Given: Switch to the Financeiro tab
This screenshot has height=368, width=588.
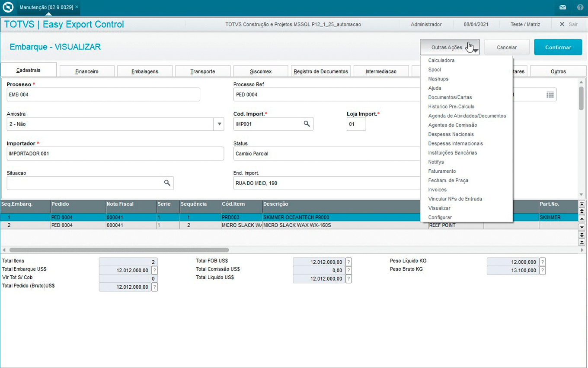Looking at the screenshot, I should [87, 71].
